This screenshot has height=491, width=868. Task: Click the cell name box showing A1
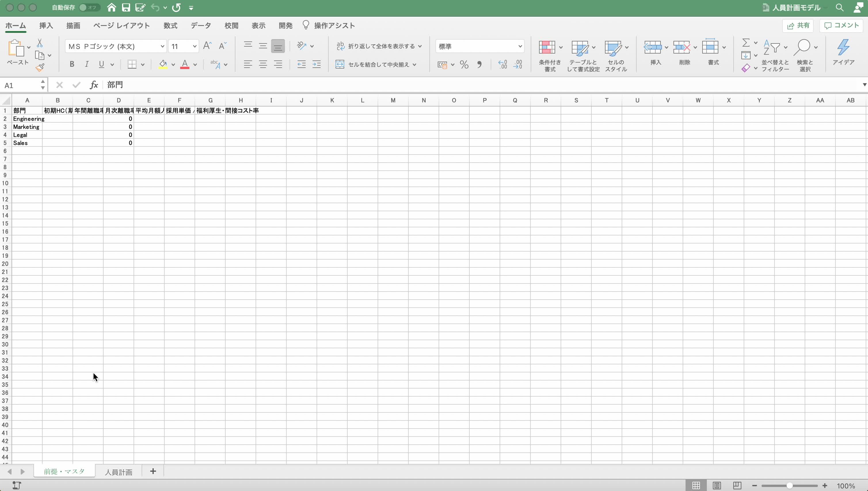pos(18,85)
